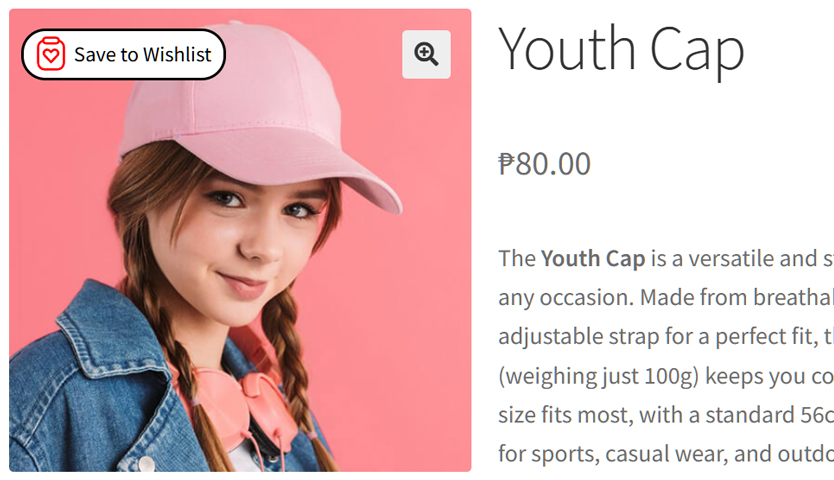Screen dimensions: 834x480
Task: Click the heart wishlist icon
Action: (x=51, y=54)
